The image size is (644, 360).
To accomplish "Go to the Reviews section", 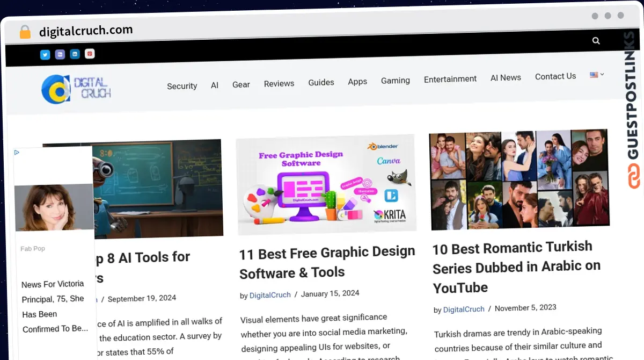I will click(279, 84).
